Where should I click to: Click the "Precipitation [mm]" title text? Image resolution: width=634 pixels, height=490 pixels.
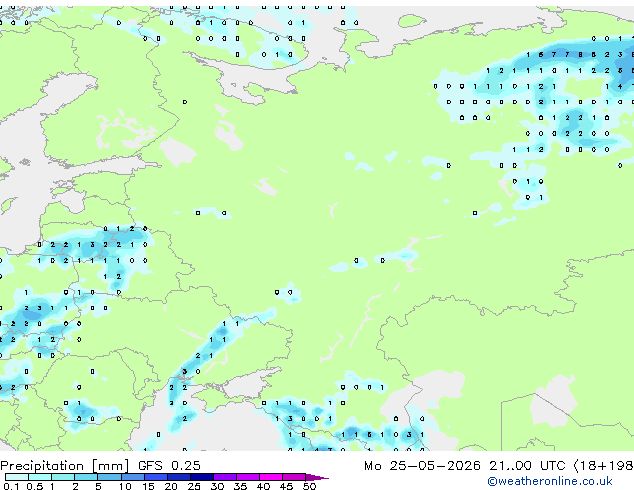click(65, 466)
